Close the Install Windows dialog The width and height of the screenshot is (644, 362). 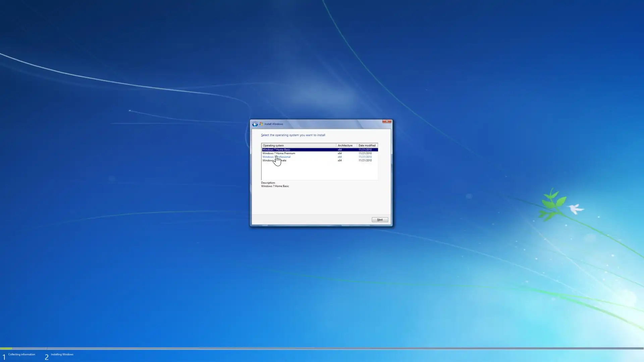pyautogui.click(x=387, y=121)
